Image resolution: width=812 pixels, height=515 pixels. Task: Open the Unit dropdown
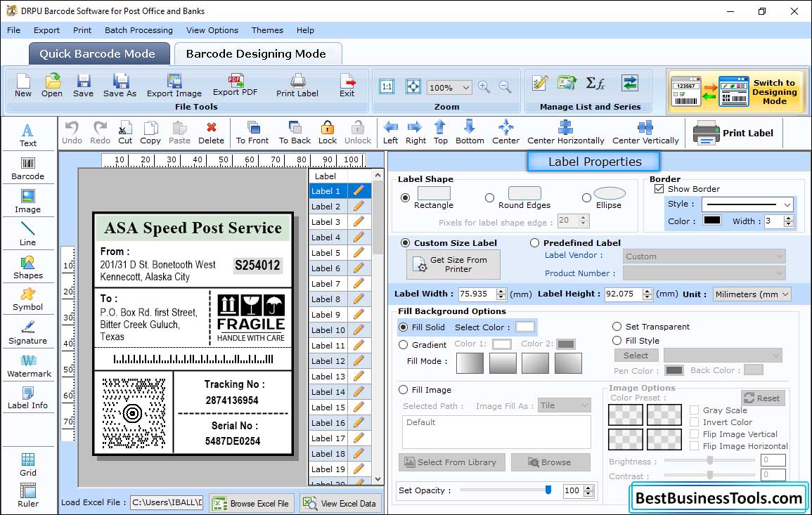point(752,294)
